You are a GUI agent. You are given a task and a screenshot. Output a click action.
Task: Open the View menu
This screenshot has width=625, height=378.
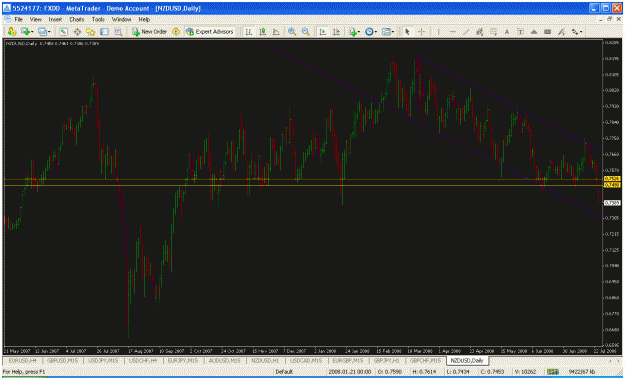pos(35,19)
